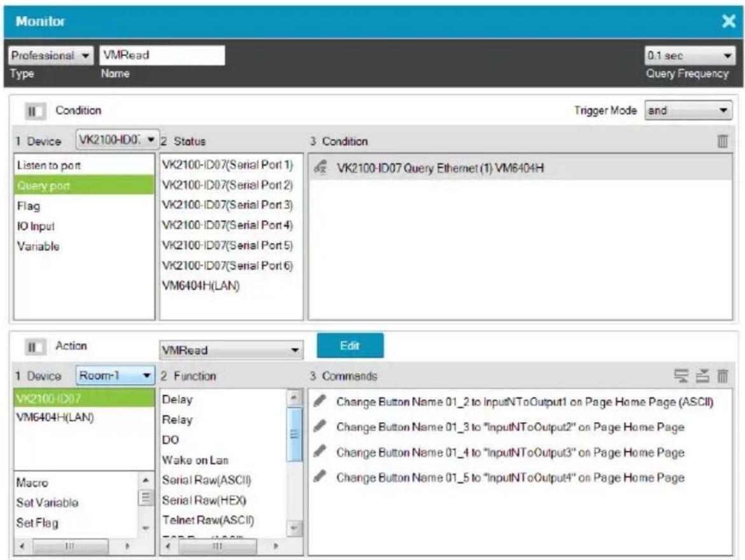
Task: Toggle the Action pause icon
Action: 35,347
